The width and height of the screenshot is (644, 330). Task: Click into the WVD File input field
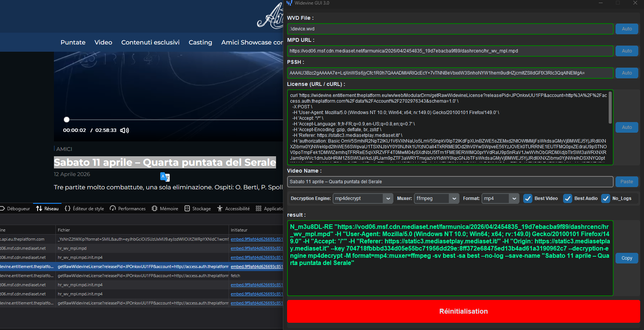[x=450, y=29]
